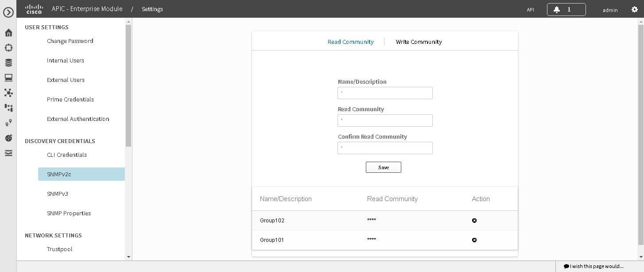Click the Host Inventory monitor icon

point(8,78)
